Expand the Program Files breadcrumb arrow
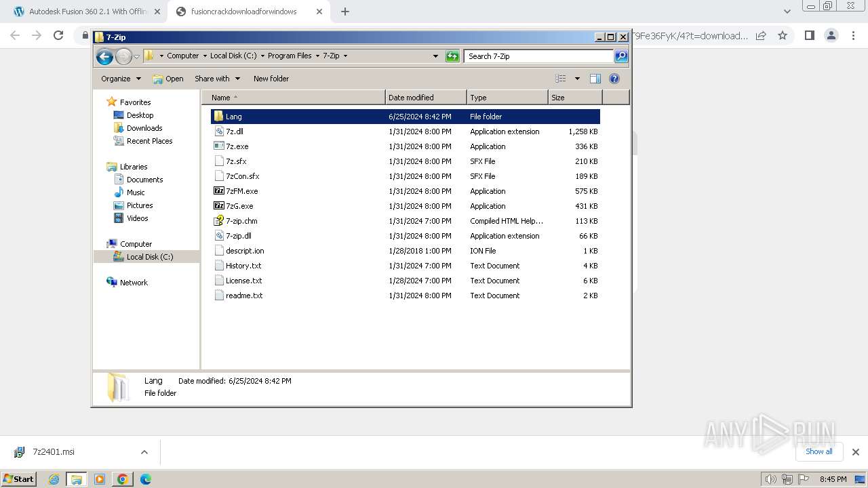This screenshot has width=868, height=488. point(317,56)
